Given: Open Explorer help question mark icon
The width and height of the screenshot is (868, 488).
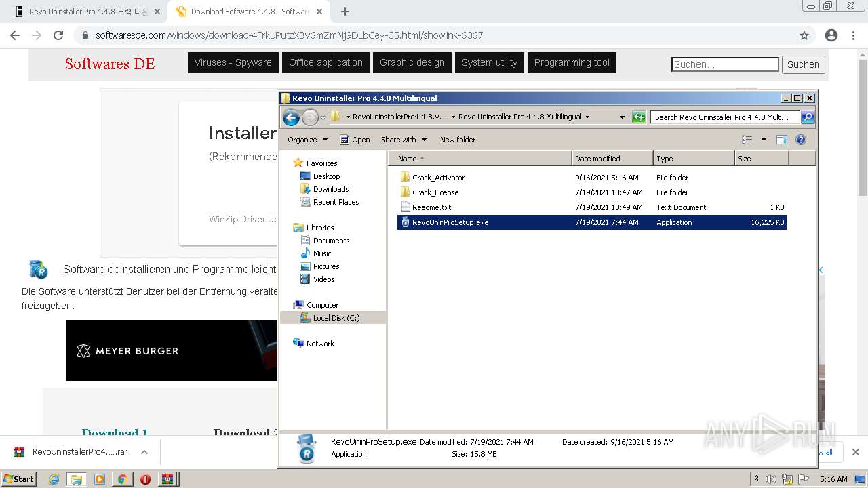Looking at the screenshot, I should pos(800,140).
